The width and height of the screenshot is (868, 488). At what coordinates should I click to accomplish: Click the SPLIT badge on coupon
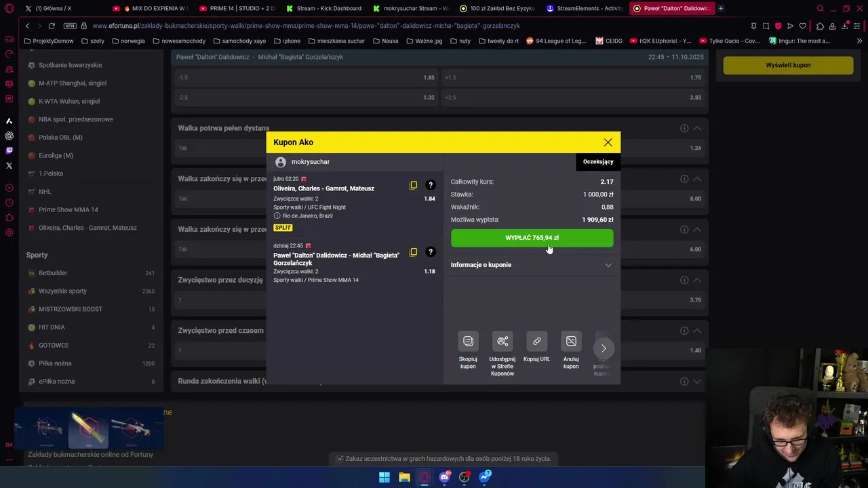[x=283, y=228]
